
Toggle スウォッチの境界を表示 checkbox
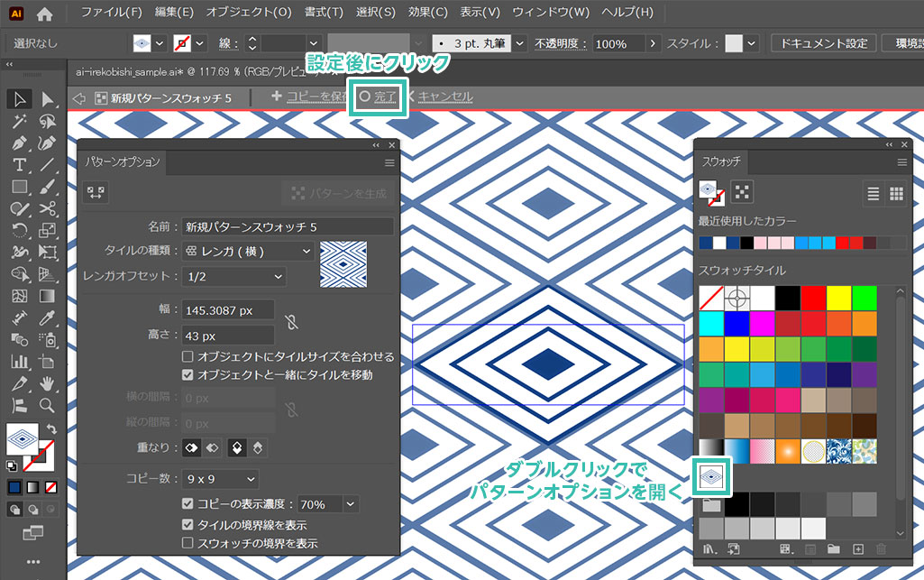[188, 543]
